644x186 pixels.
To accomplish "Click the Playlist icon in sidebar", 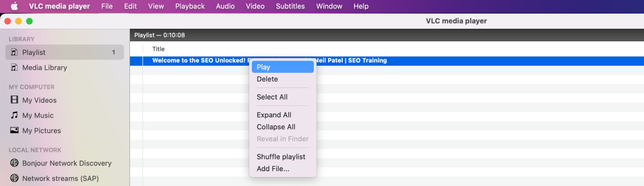I will coord(14,52).
